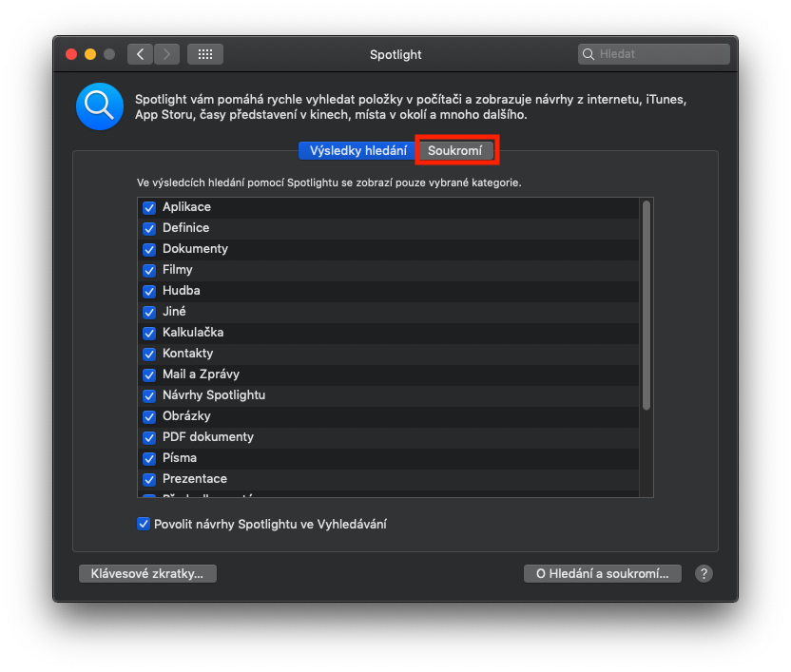Disable the Kalkulačka checkbox
Image resolution: width=791 pixels, height=672 pixels.
click(x=149, y=333)
